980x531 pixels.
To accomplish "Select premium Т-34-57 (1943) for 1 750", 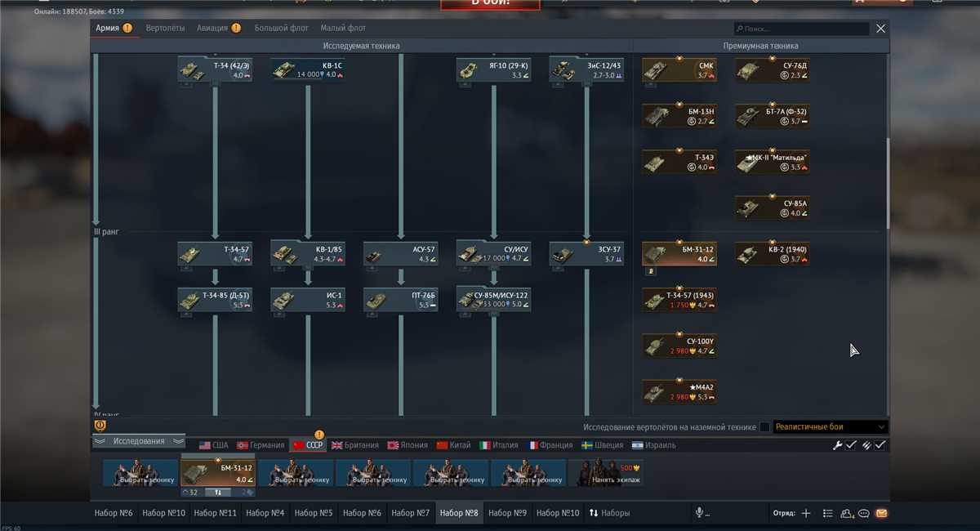I will pyautogui.click(x=679, y=300).
